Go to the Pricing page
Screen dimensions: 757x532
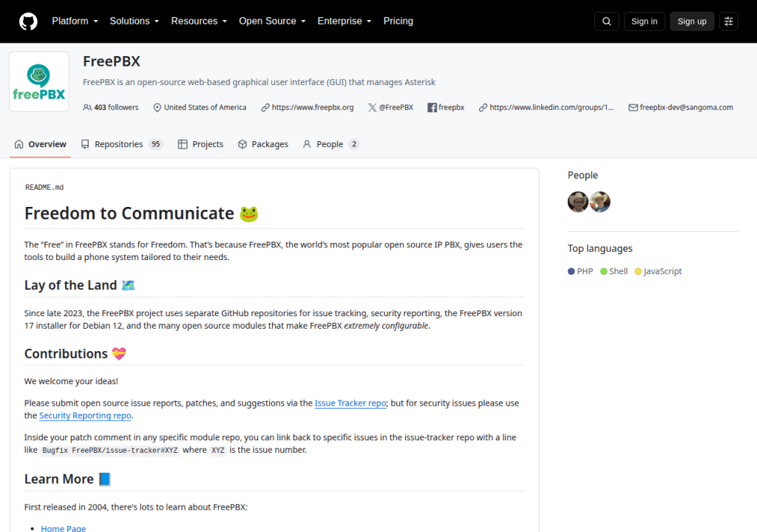[x=398, y=21]
